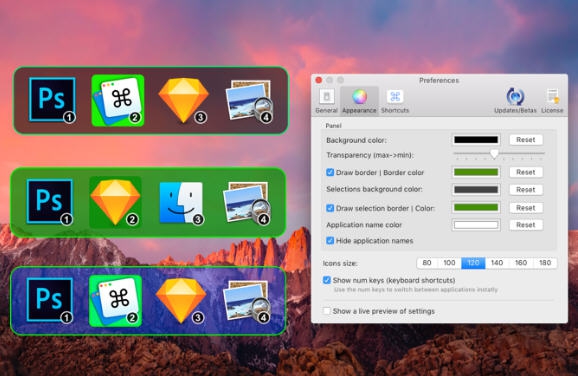Click the Sketch icon in blue bottom panel
This screenshot has width=578, height=376.
point(181,301)
